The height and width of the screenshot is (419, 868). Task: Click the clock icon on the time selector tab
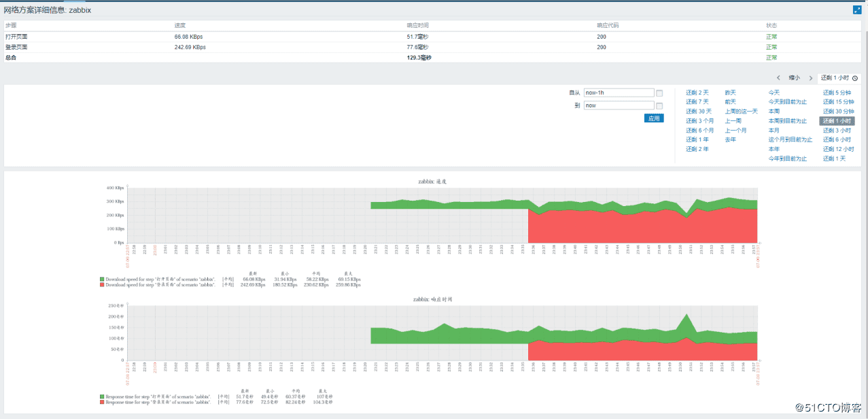855,78
